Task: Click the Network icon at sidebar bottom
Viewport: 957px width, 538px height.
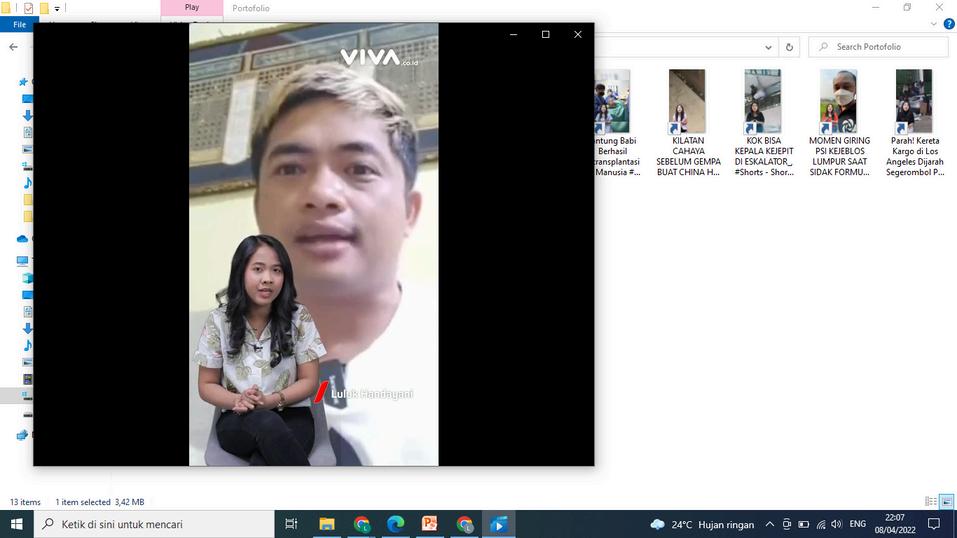Action: pyautogui.click(x=23, y=435)
